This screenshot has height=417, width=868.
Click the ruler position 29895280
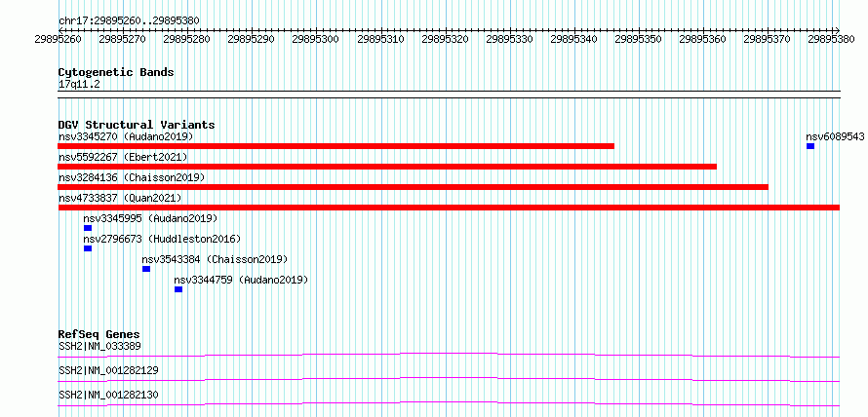pyautogui.click(x=187, y=40)
